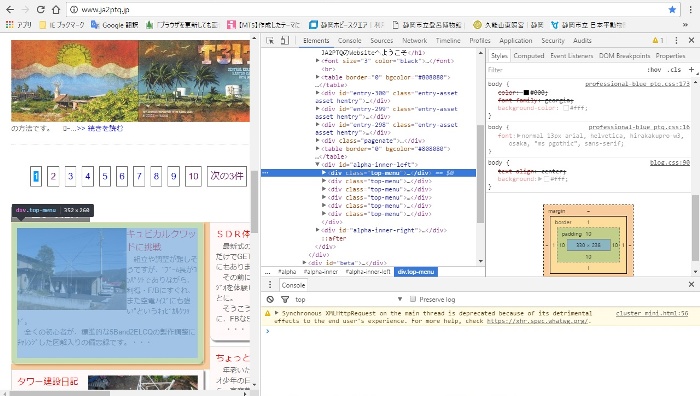Click the QSL card banner image

130,81
